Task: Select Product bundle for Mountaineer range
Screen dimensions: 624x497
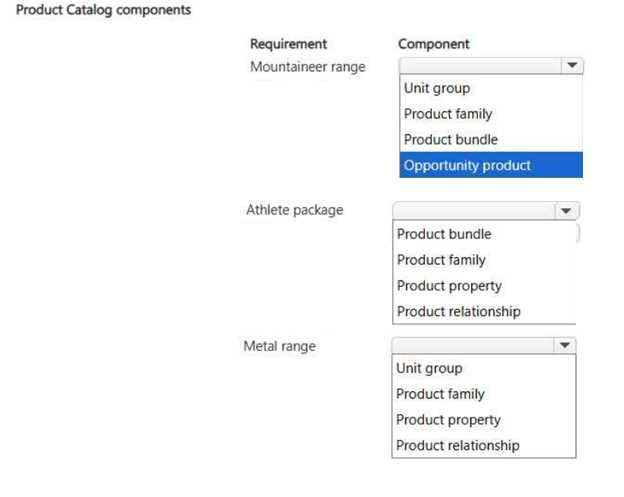Action: click(x=491, y=140)
